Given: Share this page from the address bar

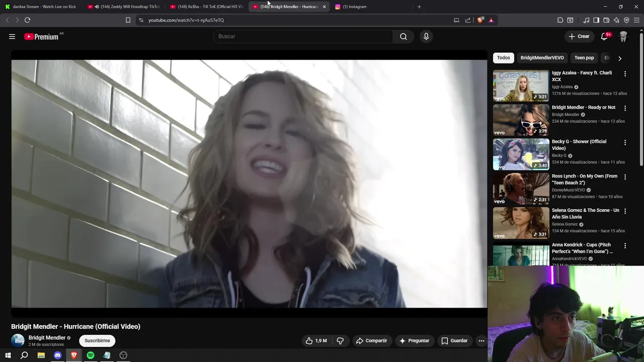Looking at the screenshot, I should pos(468,20).
